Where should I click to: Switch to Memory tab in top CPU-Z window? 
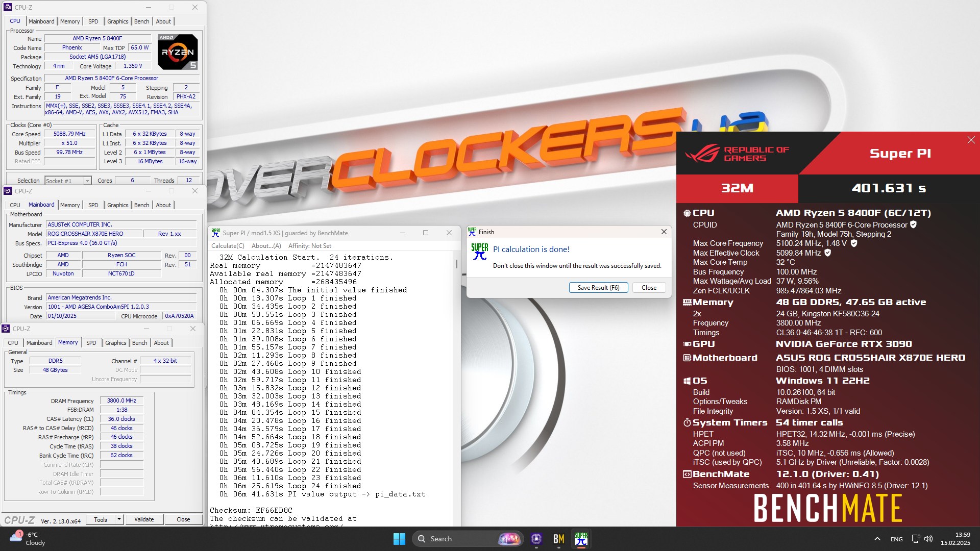pos(70,21)
